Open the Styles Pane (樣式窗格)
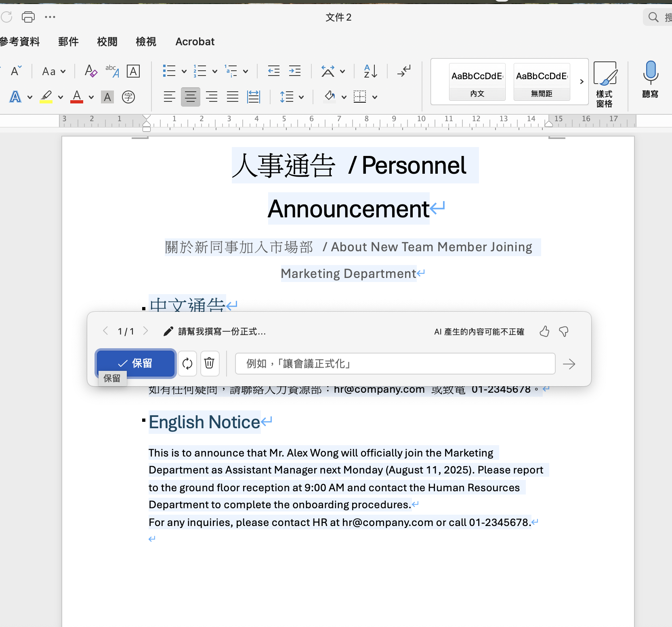Screen dimensions: 672x627 605,85
